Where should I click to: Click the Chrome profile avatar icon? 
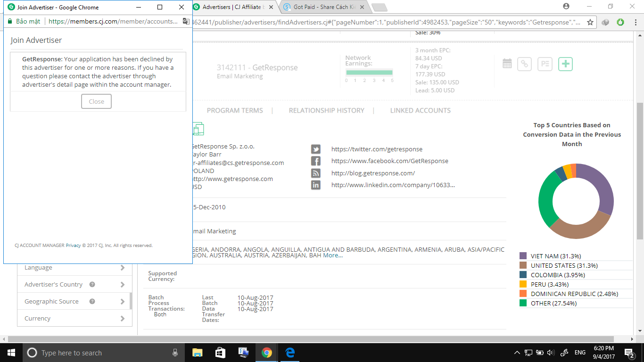[566, 7]
